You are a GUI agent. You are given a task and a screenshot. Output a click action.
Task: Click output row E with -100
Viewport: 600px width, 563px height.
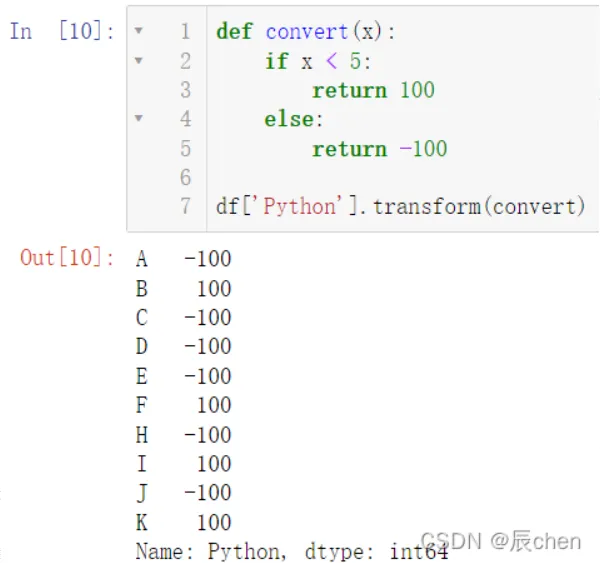(x=184, y=376)
